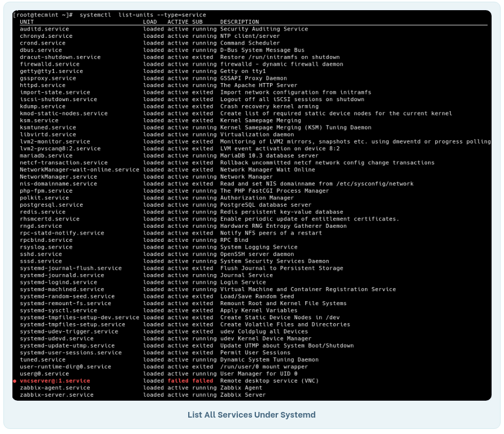Select sssd.service entry

click(41, 262)
